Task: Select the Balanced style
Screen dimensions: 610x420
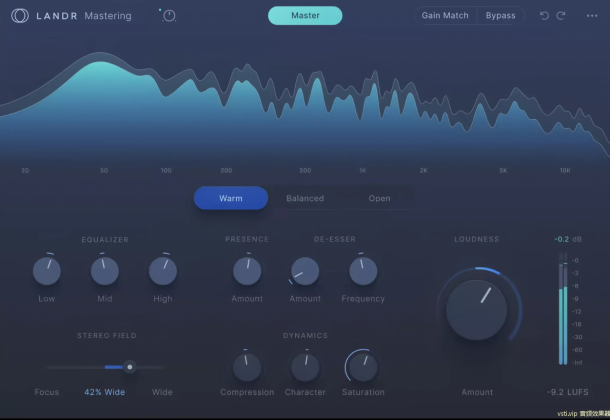Action: [305, 198]
